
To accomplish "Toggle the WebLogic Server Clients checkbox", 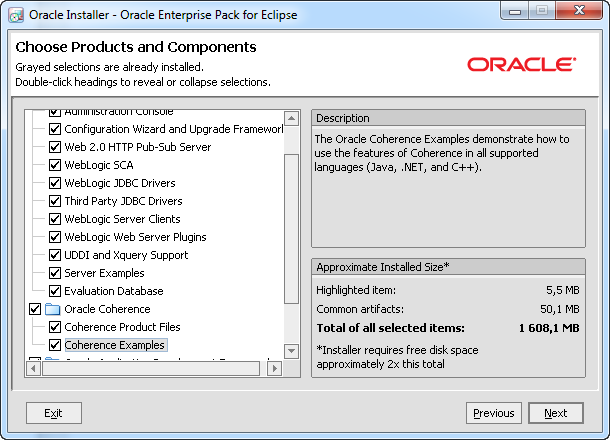I will [x=55, y=219].
